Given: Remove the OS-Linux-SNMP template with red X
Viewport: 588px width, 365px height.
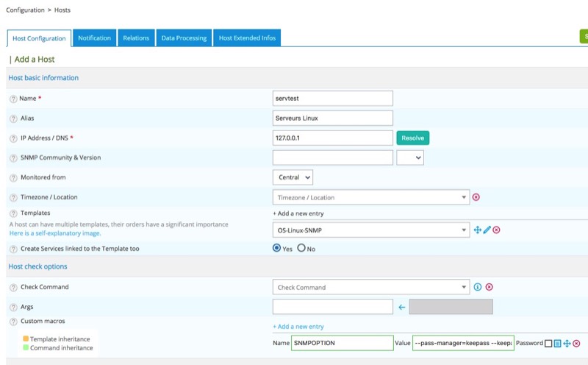Looking at the screenshot, I should pyautogui.click(x=496, y=230).
